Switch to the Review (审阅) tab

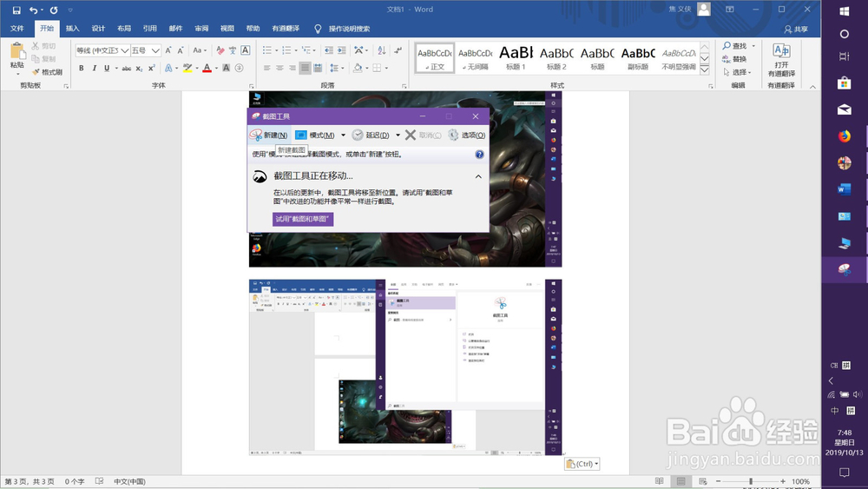(201, 29)
